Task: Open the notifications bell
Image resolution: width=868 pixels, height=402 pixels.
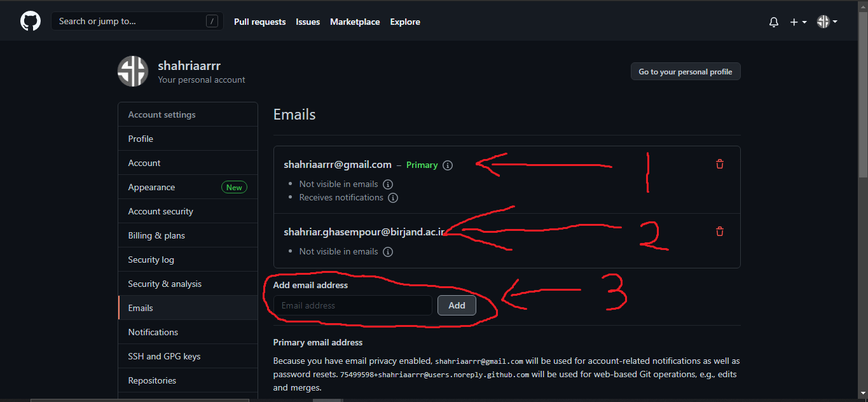Action: 774,22
